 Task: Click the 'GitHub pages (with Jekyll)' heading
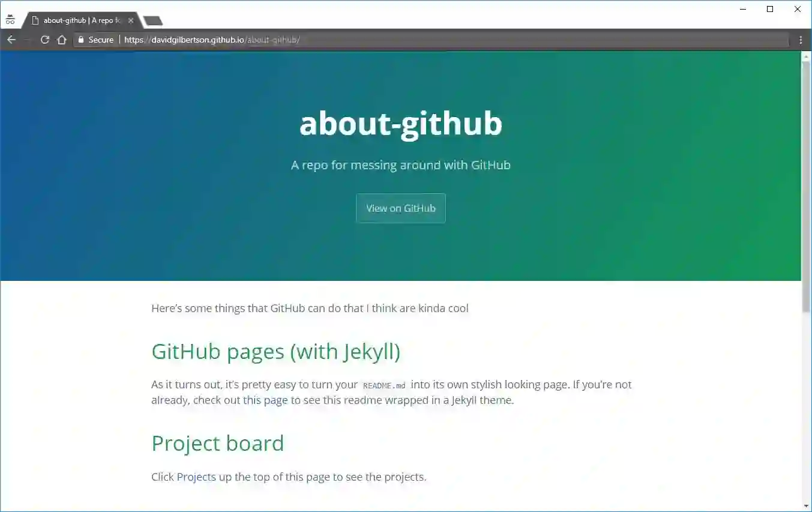(275, 352)
